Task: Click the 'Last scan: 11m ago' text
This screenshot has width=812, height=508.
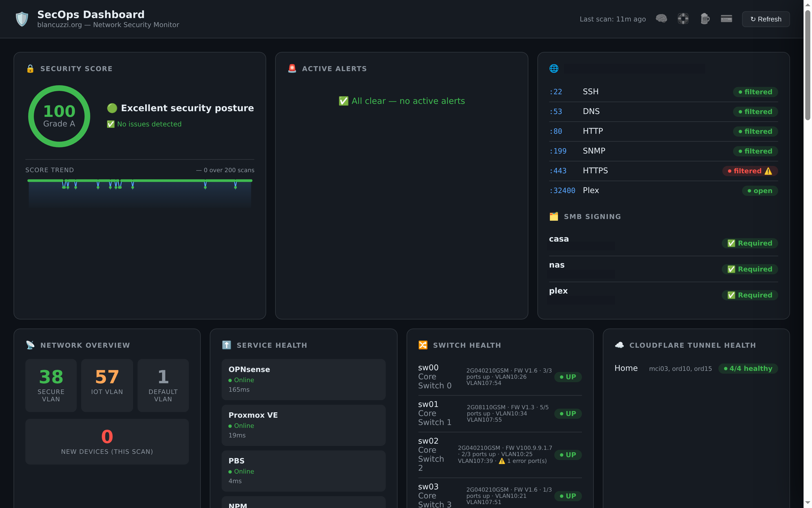Action: pyautogui.click(x=613, y=19)
